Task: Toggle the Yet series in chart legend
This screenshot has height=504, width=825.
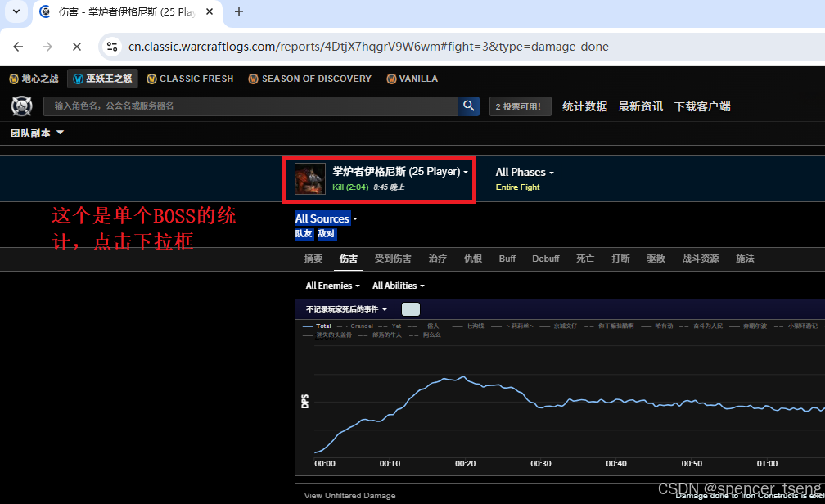Action: coord(390,326)
